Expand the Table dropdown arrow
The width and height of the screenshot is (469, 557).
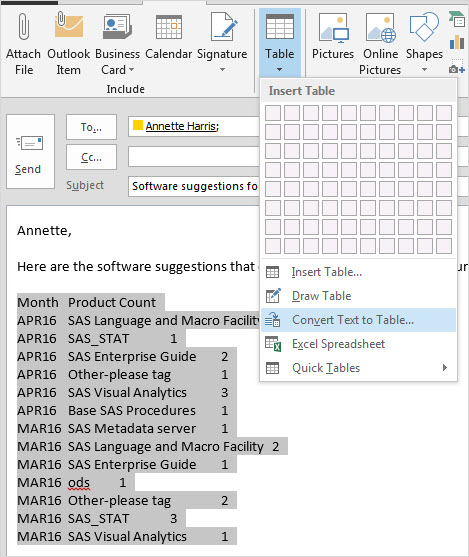tap(280, 70)
